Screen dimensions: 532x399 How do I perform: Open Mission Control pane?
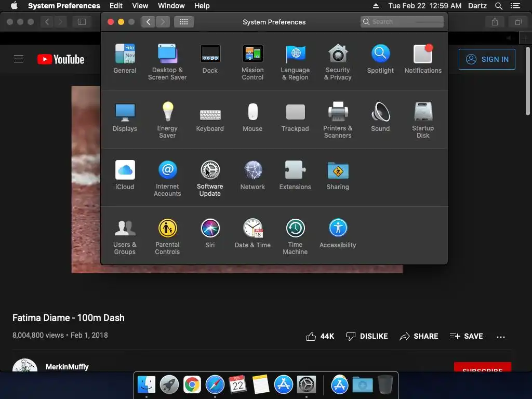point(252,62)
